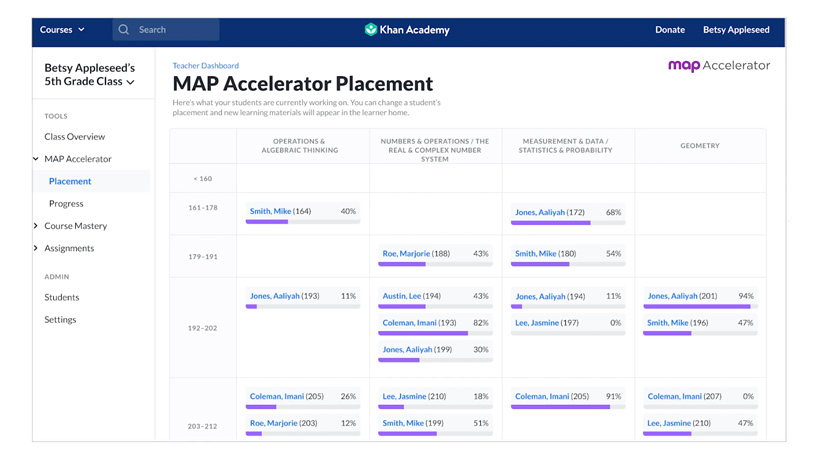Click Jones, Aaliyah (201) 94% progress bar
Viewport: 820px width, 455px height.
point(700,306)
